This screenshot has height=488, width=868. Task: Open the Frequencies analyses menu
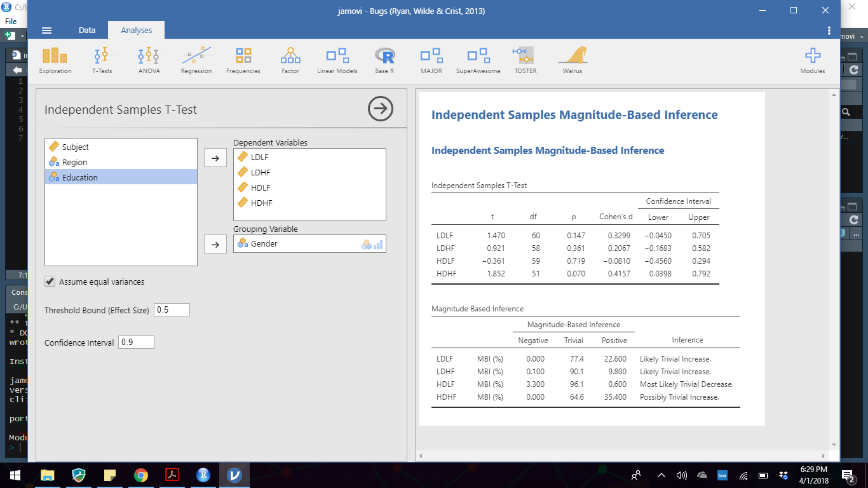pyautogui.click(x=243, y=61)
